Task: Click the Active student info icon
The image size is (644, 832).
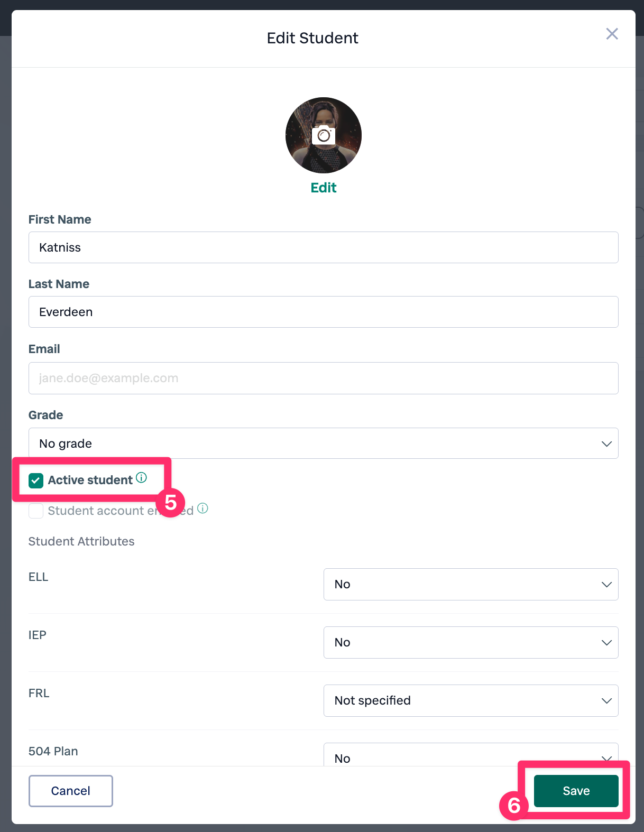Action: 141,478
